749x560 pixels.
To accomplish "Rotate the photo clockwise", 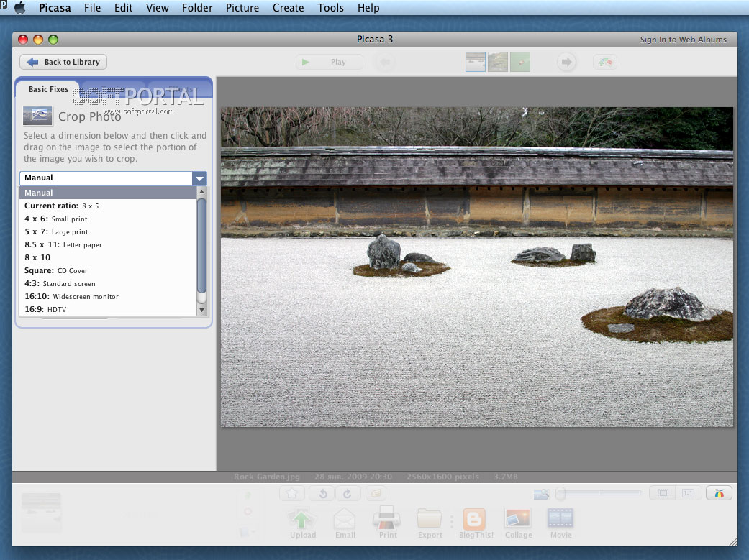I will click(x=346, y=493).
